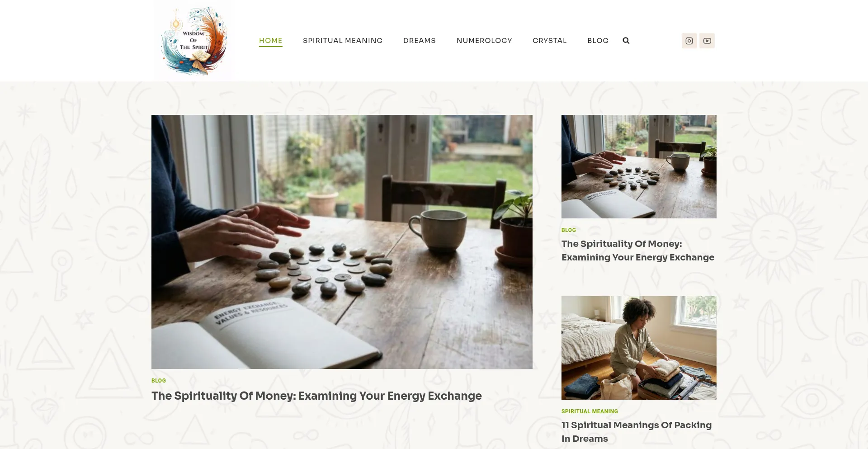Click BLOG category tag under featured image
This screenshot has height=449, width=868.
click(159, 381)
